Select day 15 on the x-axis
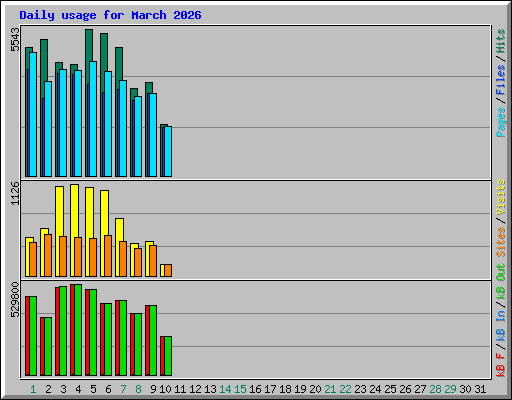Screen dimensions: 512x400 pyautogui.click(x=240, y=389)
